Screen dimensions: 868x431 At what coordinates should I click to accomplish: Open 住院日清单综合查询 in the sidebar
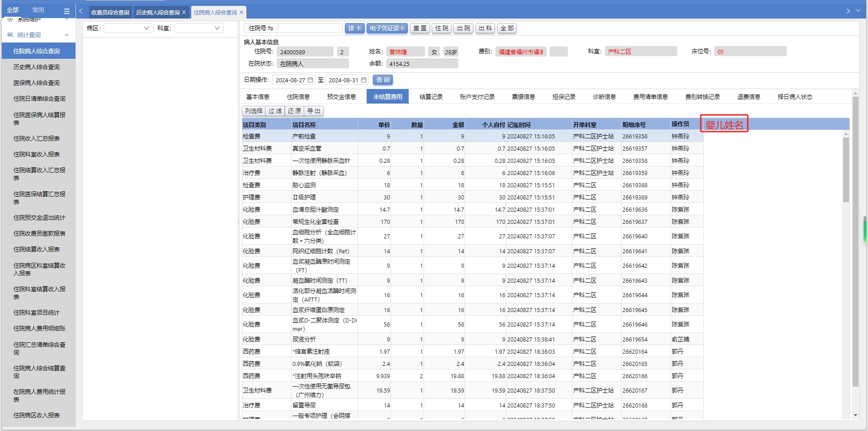tap(39, 99)
